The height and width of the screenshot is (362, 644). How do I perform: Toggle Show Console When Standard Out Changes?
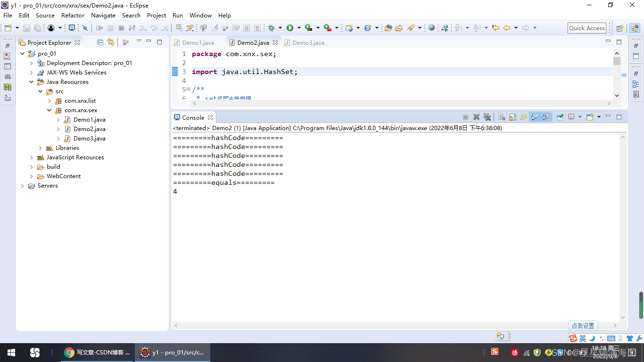tap(535, 117)
